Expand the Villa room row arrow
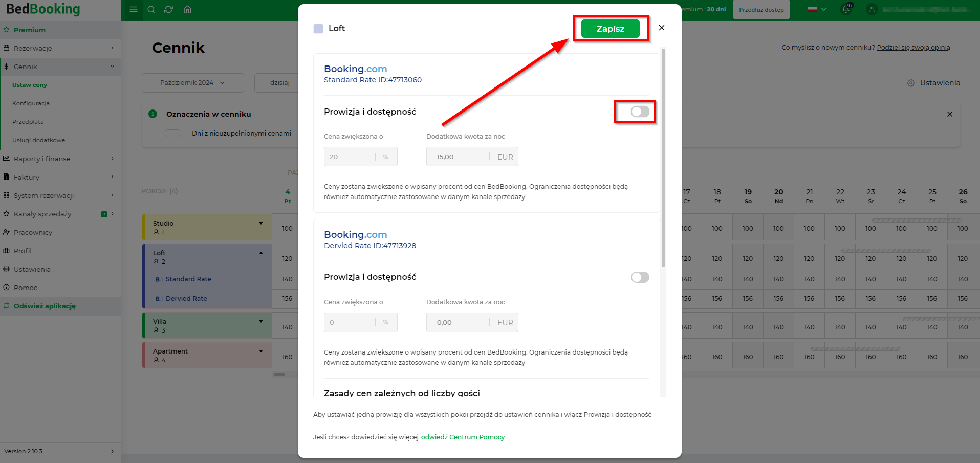The image size is (980, 463). coord(261,321)
